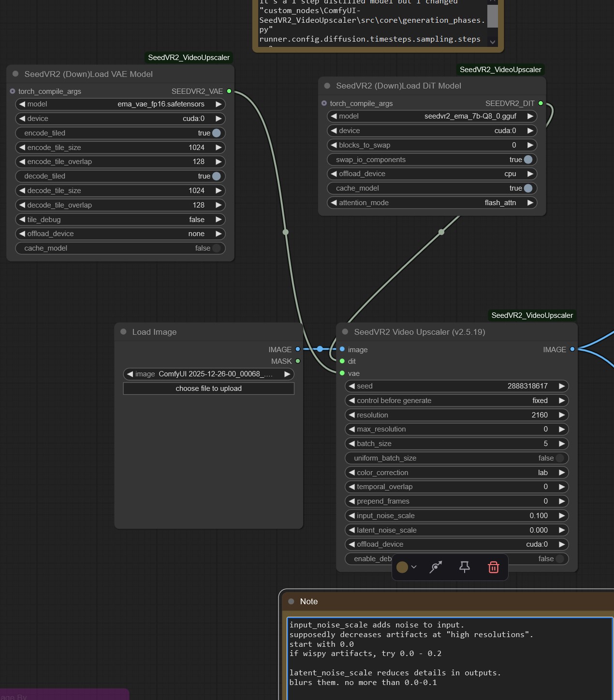Click the SeedVR2_VideoUpscaler badge above VAE node

(x=189, y=58)
